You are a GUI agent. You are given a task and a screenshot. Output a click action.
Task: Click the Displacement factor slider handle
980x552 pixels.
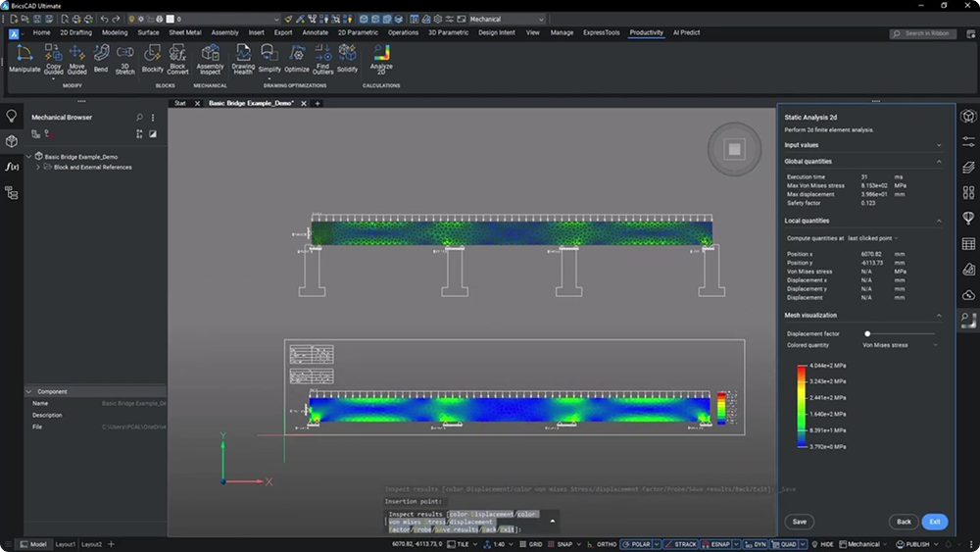866,334
